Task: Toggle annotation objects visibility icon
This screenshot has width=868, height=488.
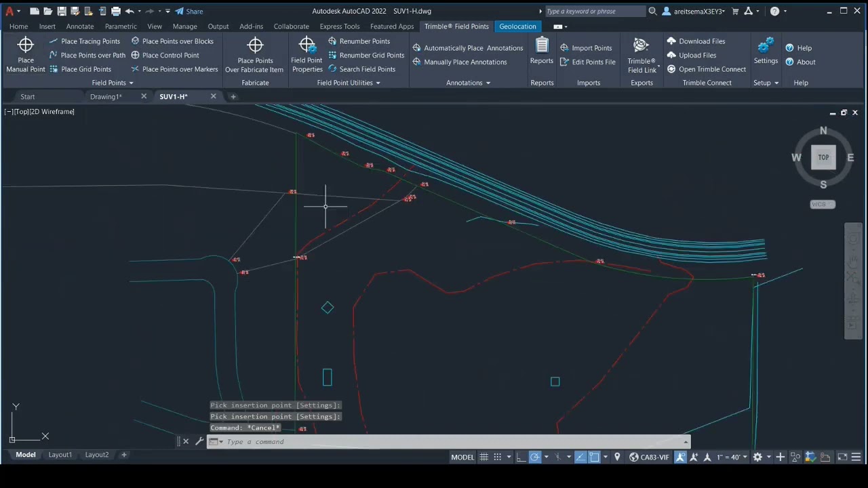Action: click(681, 457)
